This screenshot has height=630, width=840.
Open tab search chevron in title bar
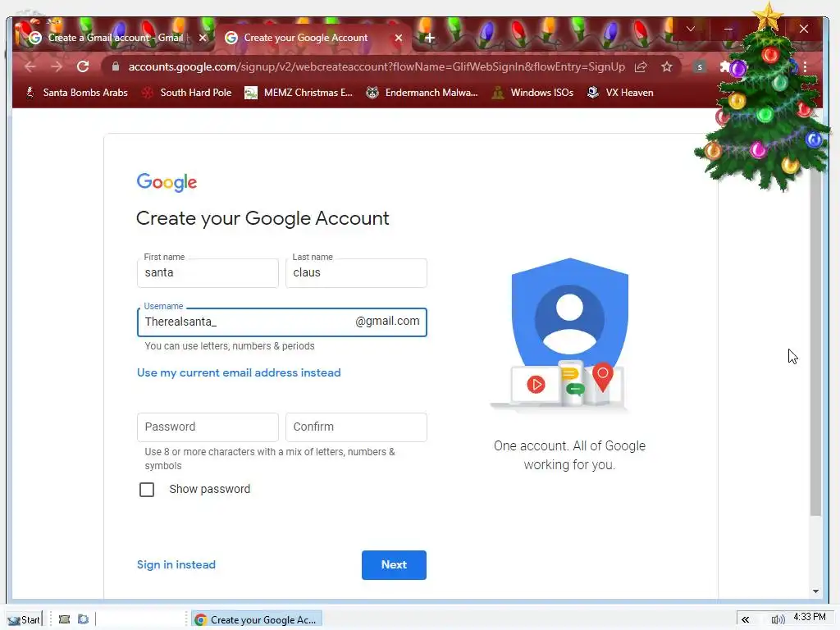tap(691, 29)
